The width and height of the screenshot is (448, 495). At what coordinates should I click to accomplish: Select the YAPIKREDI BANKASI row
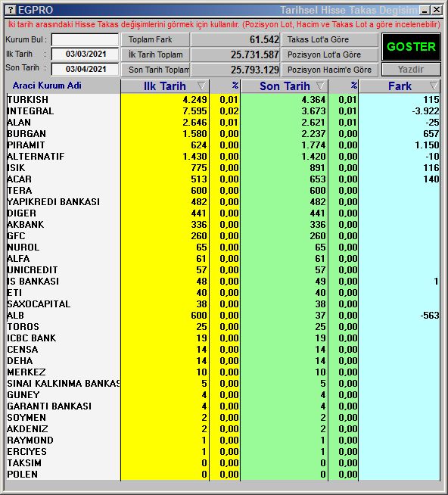223,202
